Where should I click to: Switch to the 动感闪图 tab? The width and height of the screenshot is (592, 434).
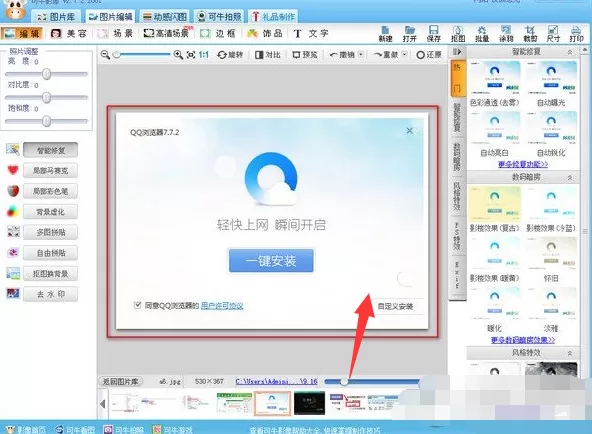click(165, 17)
